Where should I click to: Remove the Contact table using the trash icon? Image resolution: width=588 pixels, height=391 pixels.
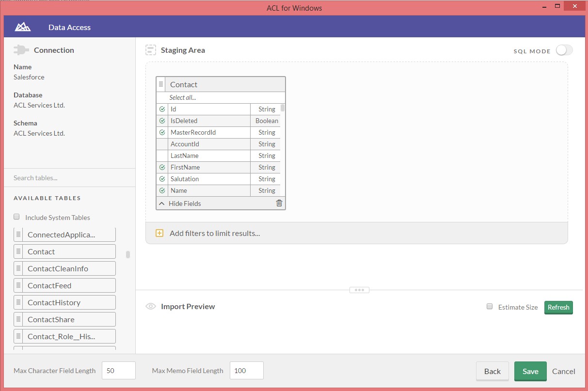[x=279, y=203]
